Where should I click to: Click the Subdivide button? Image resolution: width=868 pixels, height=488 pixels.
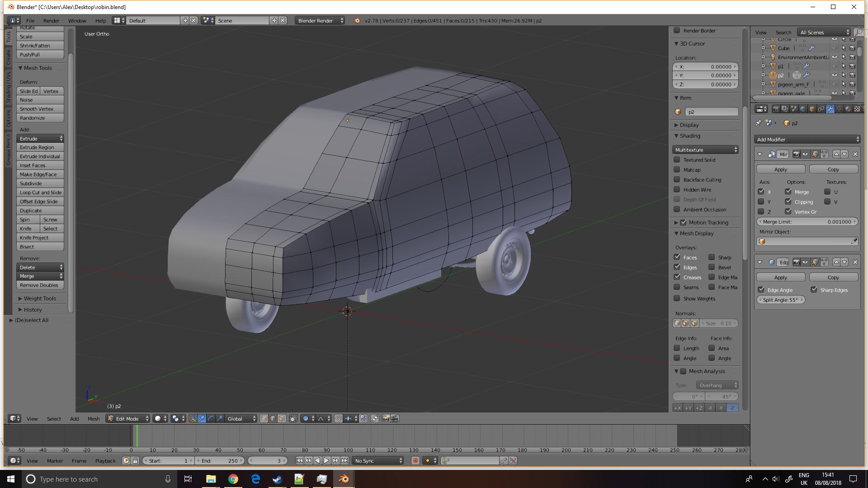click(40, 183)
